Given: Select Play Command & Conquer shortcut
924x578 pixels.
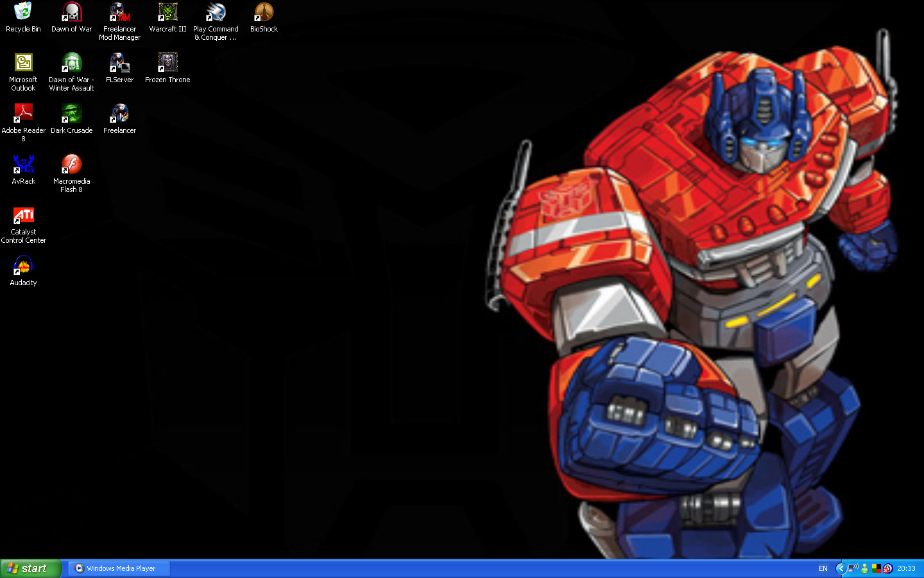Looking at the screenshot, I should (x=216, y=21).
